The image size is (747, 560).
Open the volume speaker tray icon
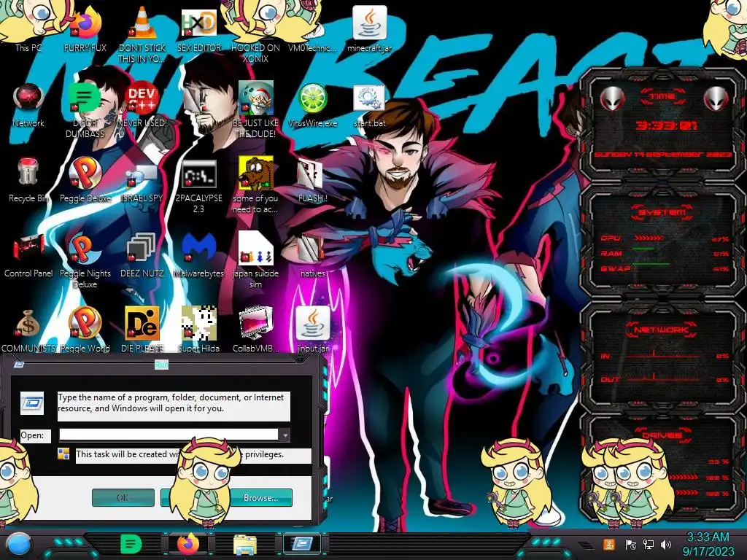pyautogui.click(x=666, y=544)
